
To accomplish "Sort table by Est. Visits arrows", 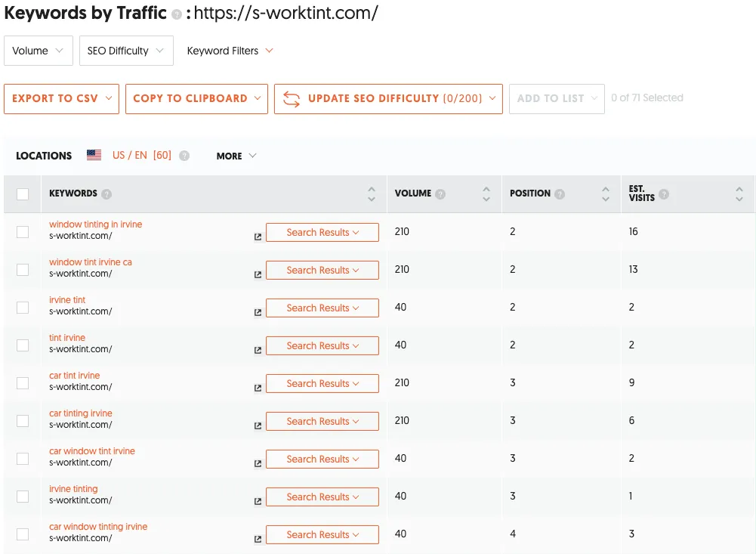I will tap(739, 194).
